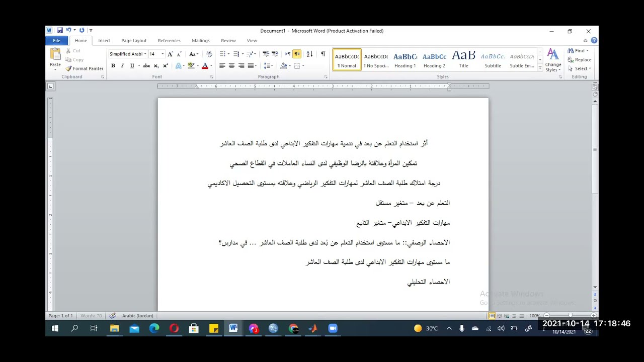Apply red font color
644x362 pixels.
click(205, 66)
